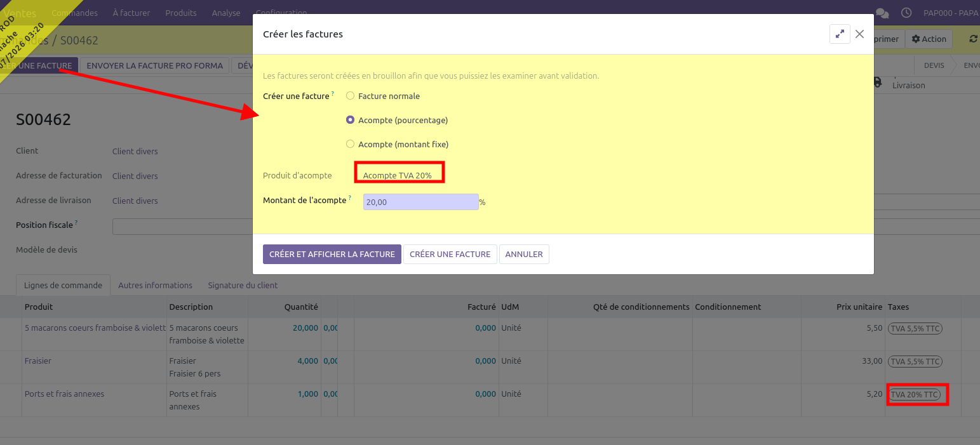Switch to Signature du client tab

[x=243, y=285]
